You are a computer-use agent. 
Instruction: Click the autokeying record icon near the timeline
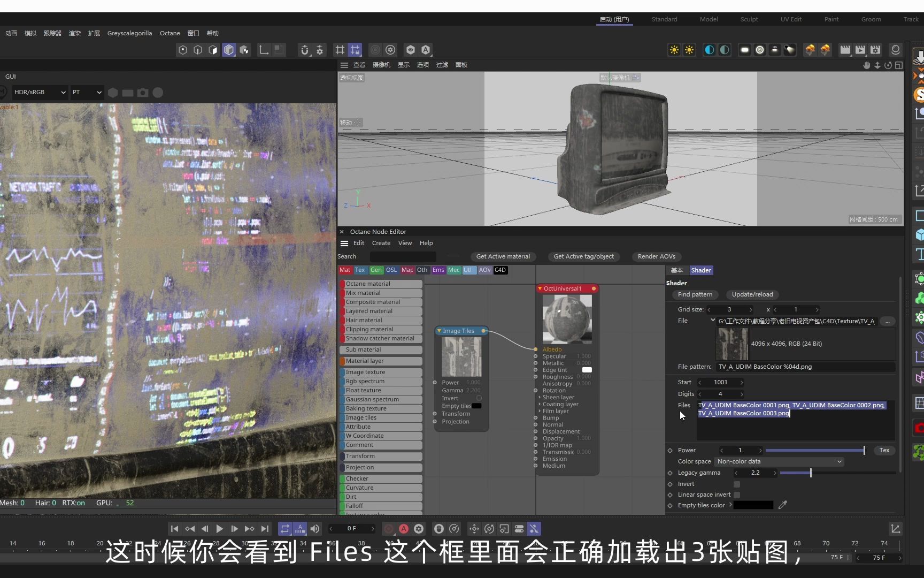(404, 529)
